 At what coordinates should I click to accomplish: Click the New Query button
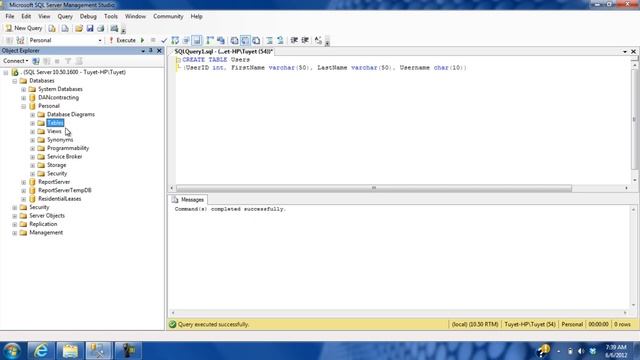pyautogui.click(x=24, y=28)
